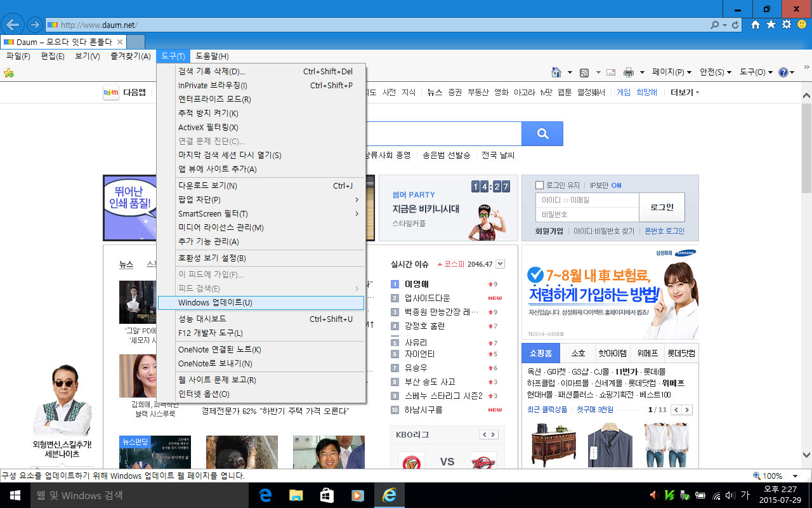Click the 로그인 button
812x508 pixels.
point(662,208)
